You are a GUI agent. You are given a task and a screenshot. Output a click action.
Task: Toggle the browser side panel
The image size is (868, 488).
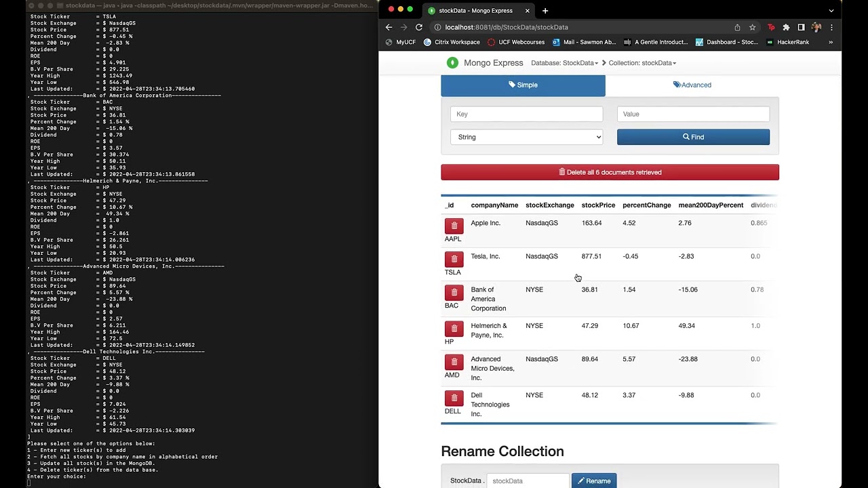[x=801, y=27]
